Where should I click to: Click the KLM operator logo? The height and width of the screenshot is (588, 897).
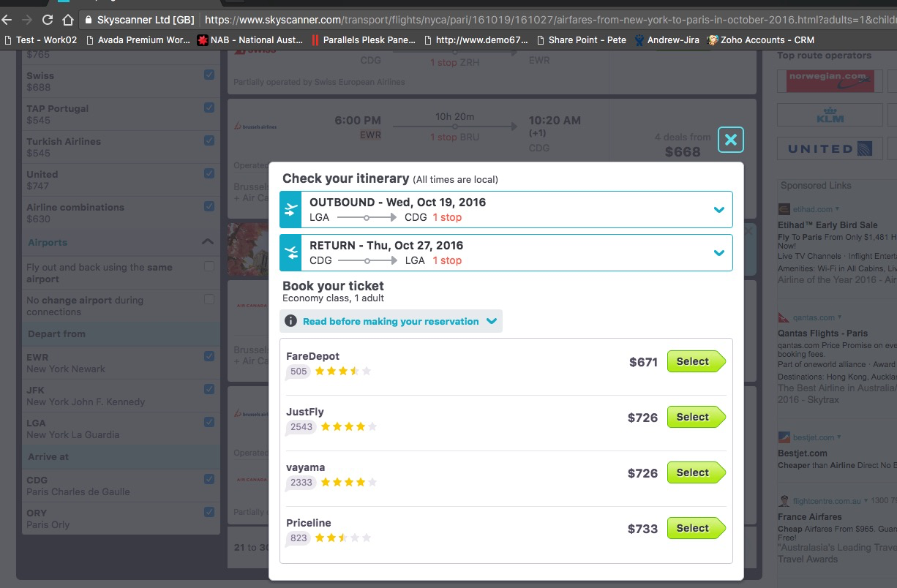830,115
